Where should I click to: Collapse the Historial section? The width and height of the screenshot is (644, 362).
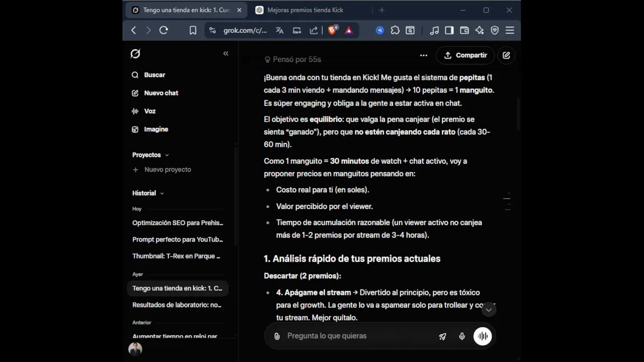tap(148, 193)
